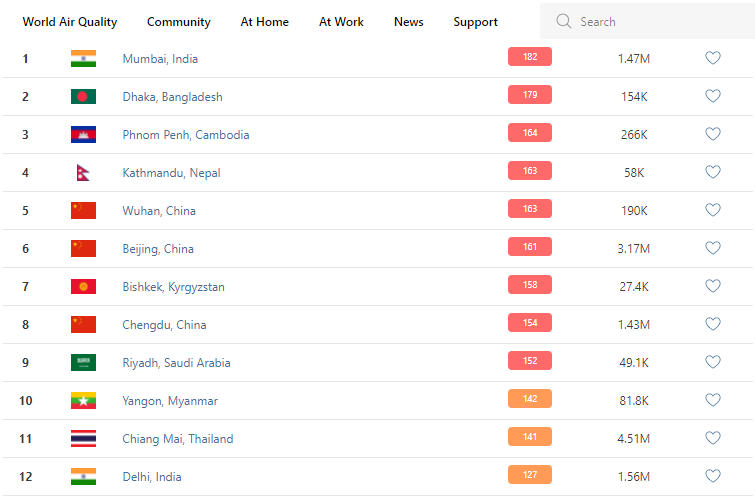
Task: Click the orange 142 AQI badge
Action: tap(530, 399)
